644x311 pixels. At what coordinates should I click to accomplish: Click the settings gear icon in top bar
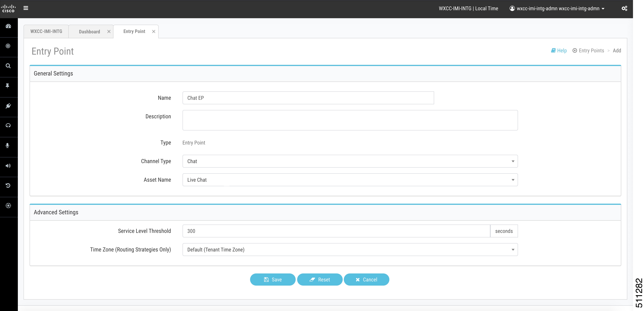tap(624, 8)
